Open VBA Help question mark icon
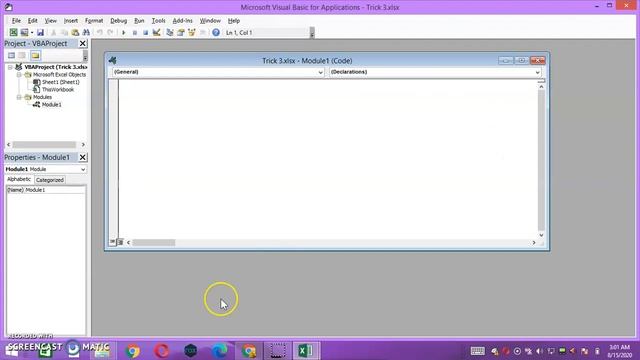 216,32
